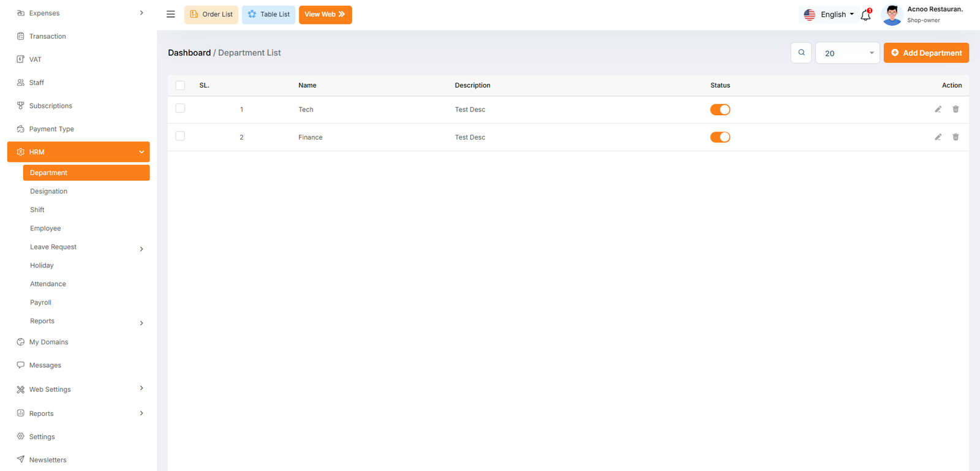Delete the Tech department row
980x471 pixels.
click(x=956, y=110)
